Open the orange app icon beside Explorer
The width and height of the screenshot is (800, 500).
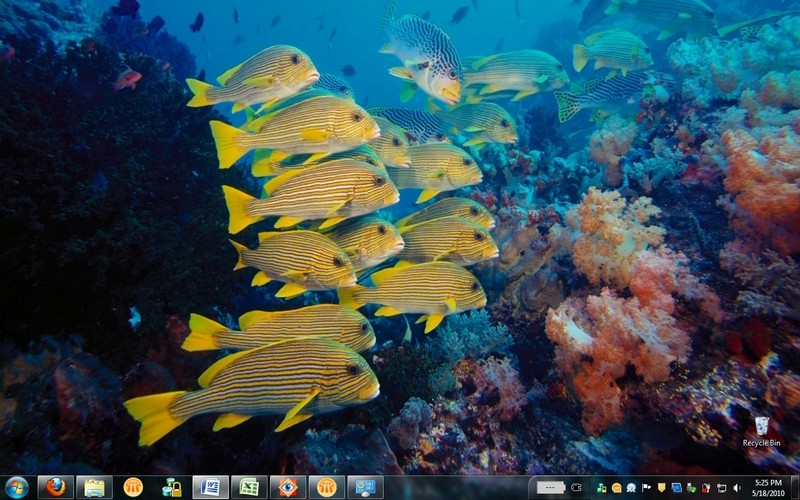click(x=133, y=487)
